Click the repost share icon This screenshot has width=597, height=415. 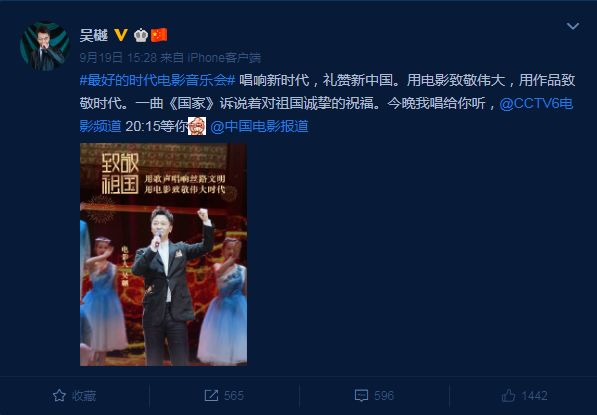point(211,396)
